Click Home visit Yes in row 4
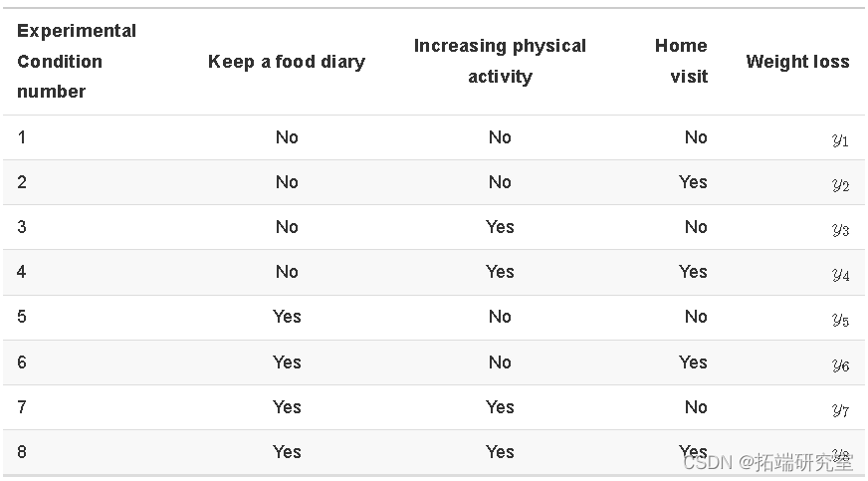The width and height of the screenshot is (868, 481). tap(693, 272)
